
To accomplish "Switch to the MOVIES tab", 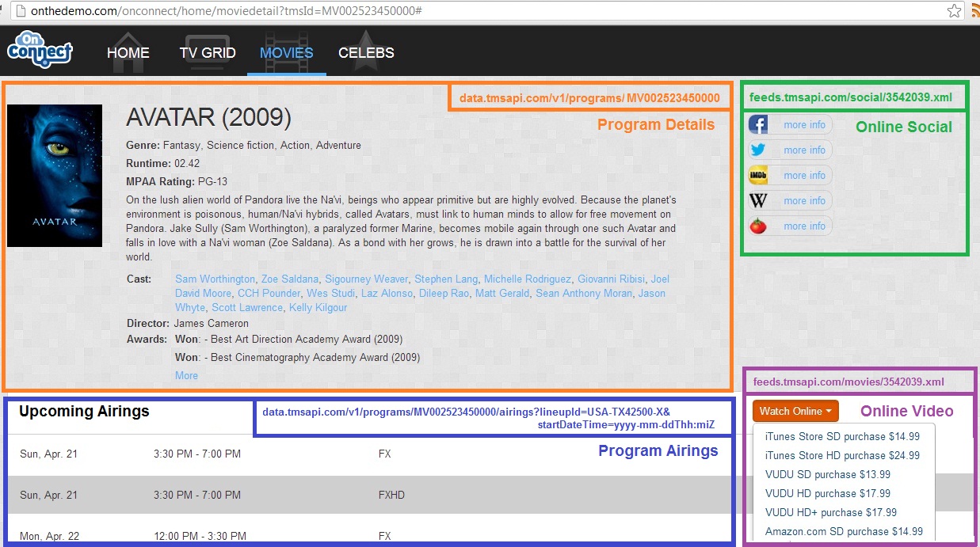I will click(x=286, y=54).
